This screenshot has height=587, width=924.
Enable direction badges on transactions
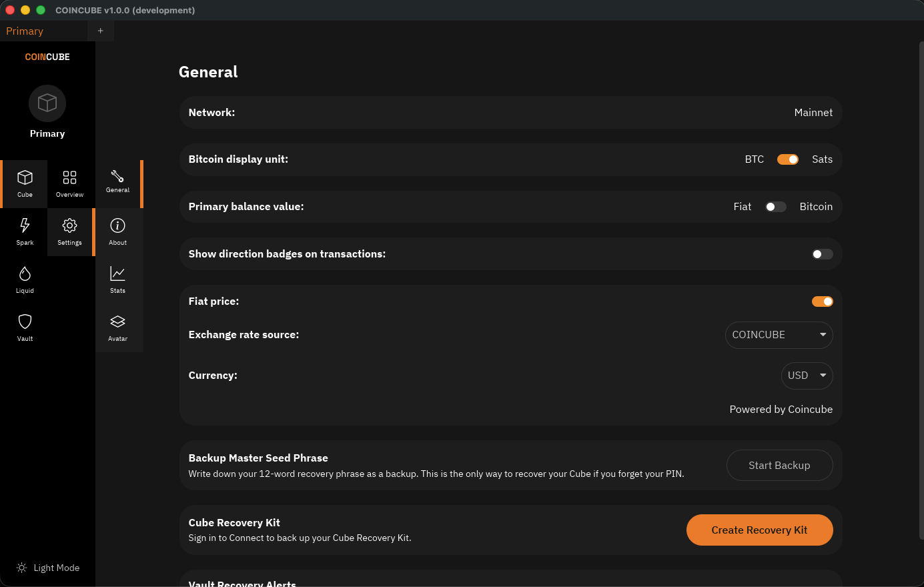(x=822, y=254)
